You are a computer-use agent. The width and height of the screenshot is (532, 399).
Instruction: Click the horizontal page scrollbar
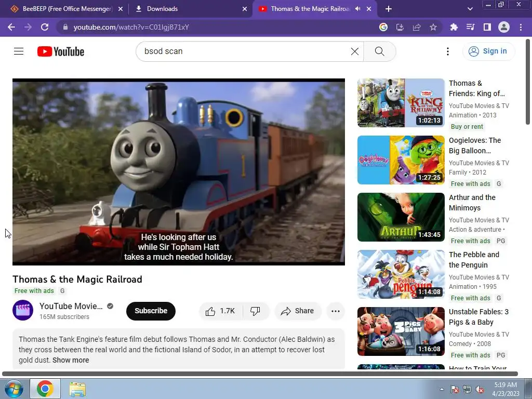coord(260,374)
